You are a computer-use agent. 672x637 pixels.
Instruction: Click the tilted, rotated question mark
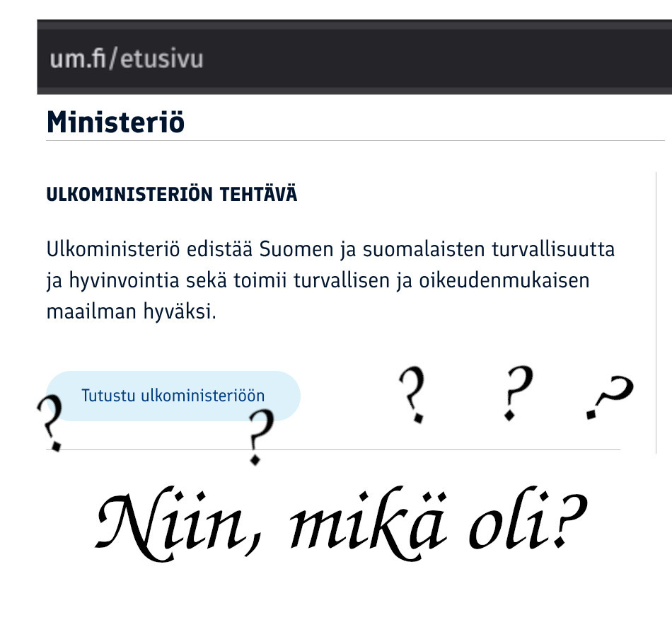[610, 397]
